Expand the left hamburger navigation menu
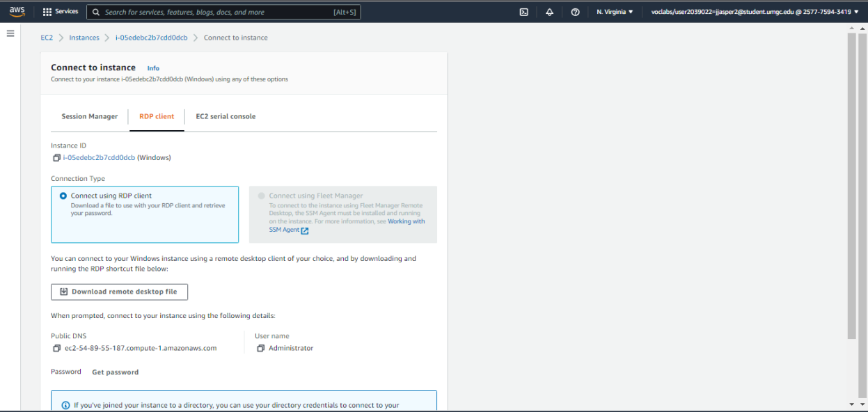Screen dimensions: 868x412 [10, 33]
